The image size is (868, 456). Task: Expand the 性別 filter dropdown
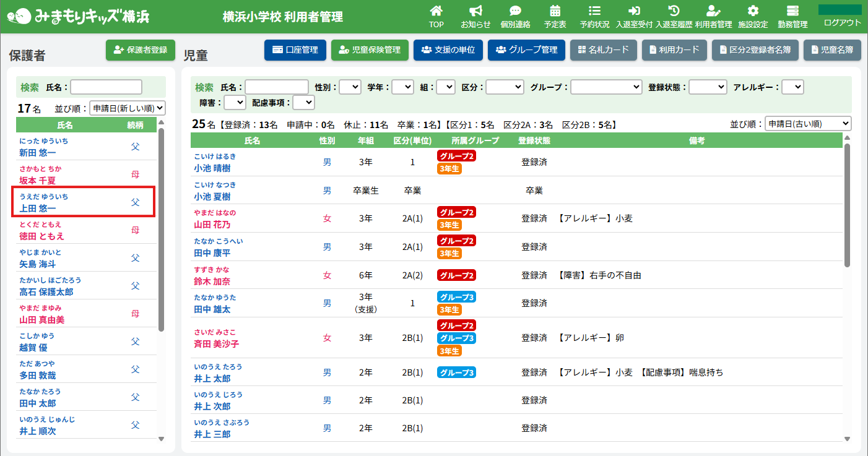point(350,87)
